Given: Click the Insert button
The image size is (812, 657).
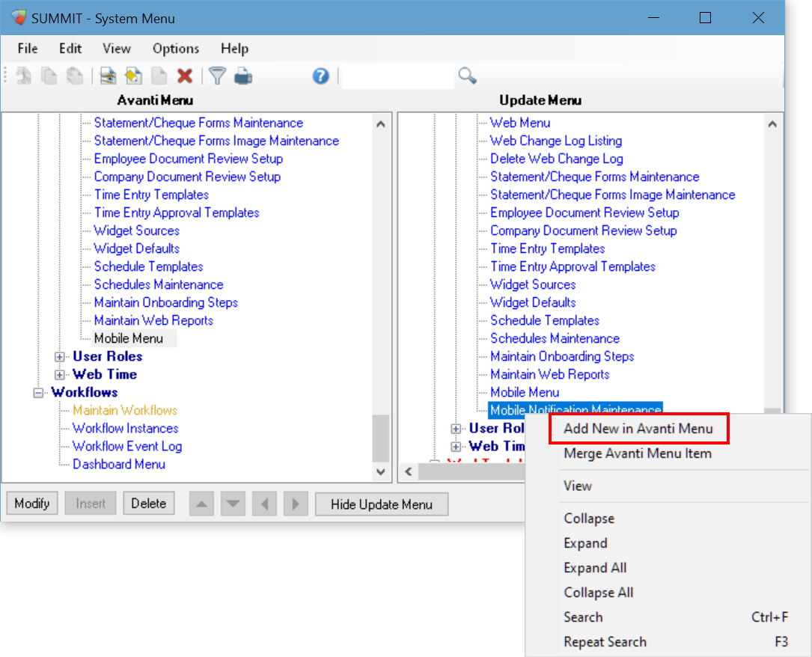Looking at the screenshot, I should pyautogui.click(x=91, y=504).
